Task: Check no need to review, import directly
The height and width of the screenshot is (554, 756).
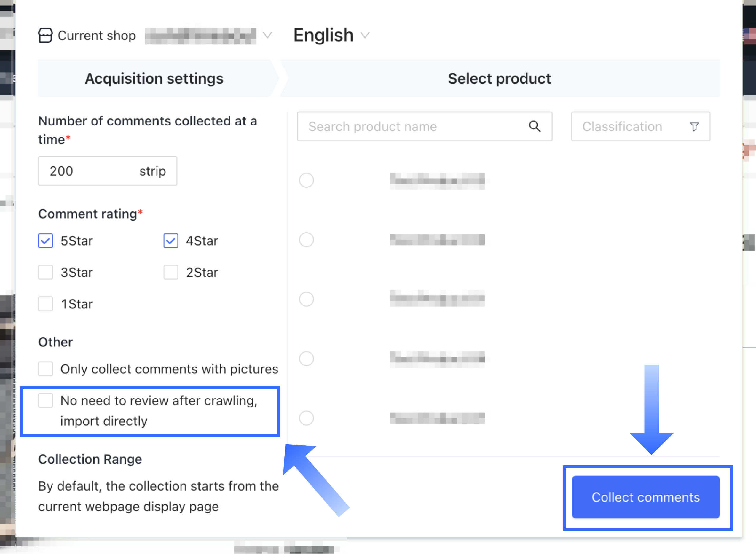Action: pyautogui.click(x=46, y=400)
